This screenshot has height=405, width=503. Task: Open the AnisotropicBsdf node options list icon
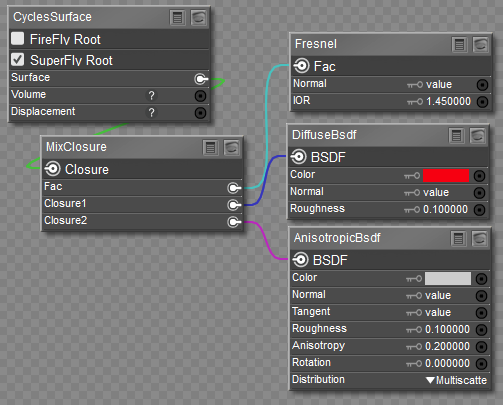click(458, 239)
